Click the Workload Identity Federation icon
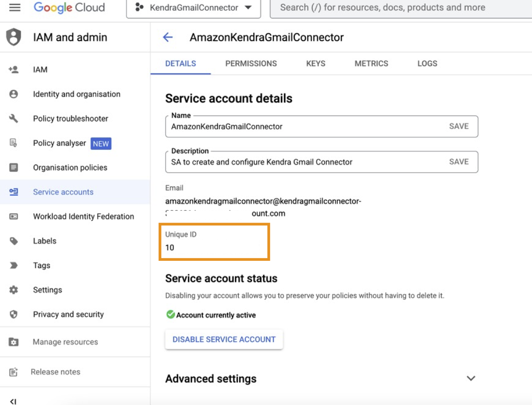The width and height of the screenshot is (532, 405). (14, 217)
